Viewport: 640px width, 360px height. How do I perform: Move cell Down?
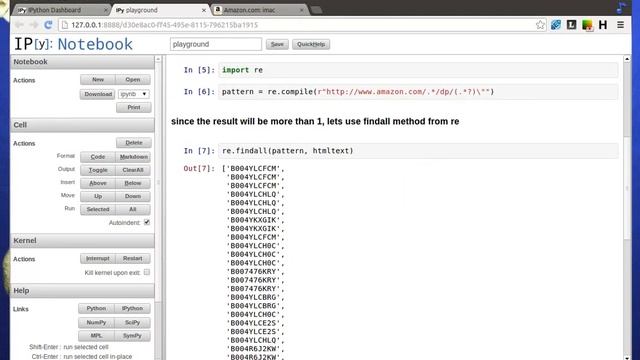tap(133, 196)
